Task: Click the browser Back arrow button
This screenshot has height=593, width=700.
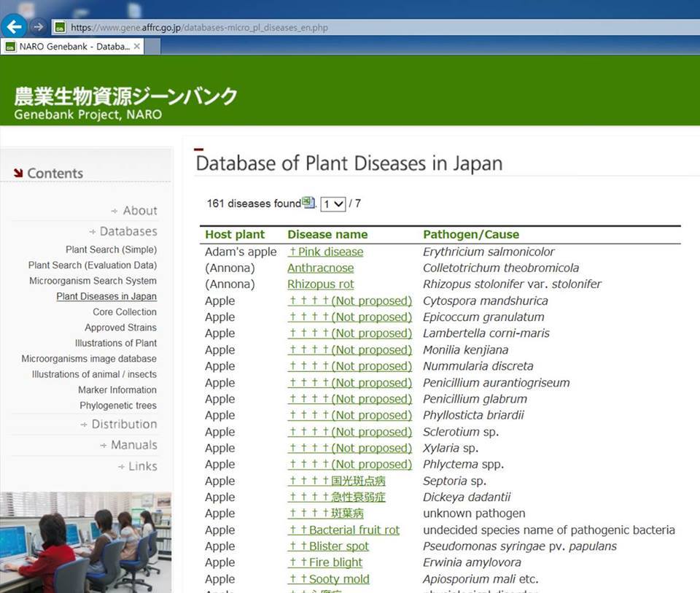Action: click(15, 27)
